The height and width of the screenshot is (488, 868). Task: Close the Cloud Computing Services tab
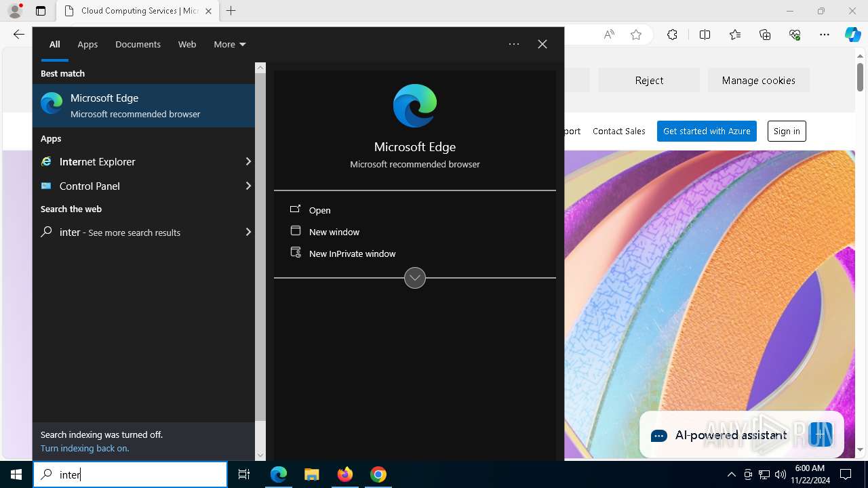[208, 11]
